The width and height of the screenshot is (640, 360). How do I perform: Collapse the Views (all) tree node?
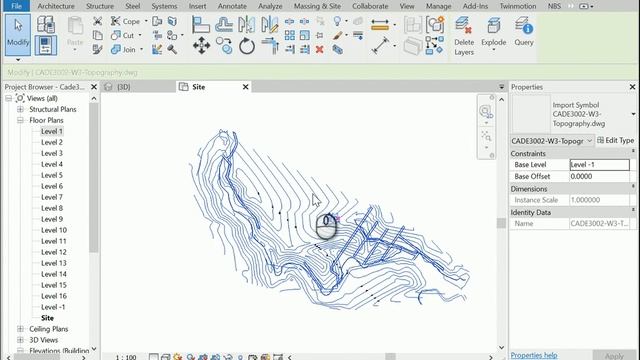pyautogui.click(x=9, y=98)
